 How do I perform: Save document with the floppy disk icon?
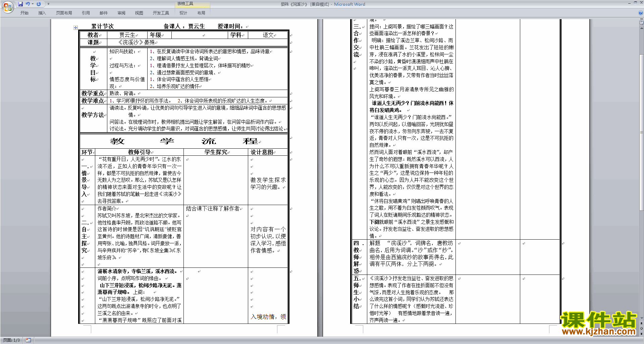[x=20, y=4]
